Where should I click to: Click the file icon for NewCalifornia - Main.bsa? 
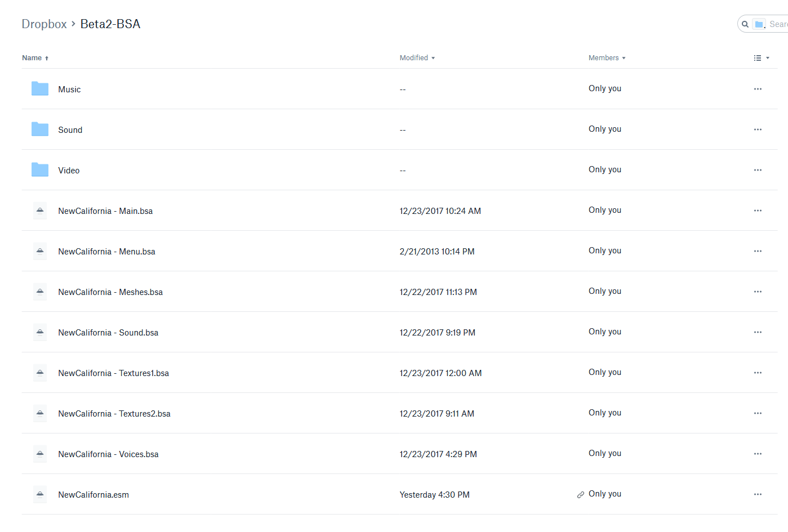40,211
